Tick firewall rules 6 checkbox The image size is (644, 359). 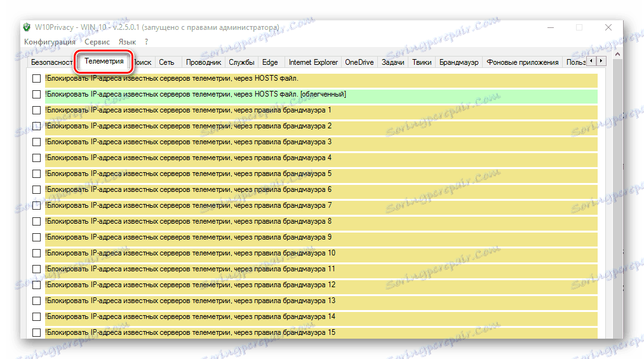[x=37, y=190]
